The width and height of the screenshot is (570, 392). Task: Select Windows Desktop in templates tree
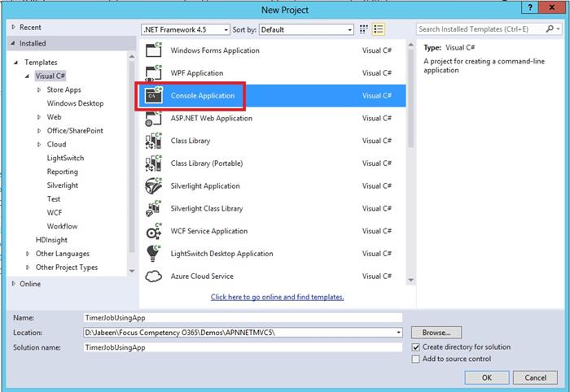click(75, 103)
